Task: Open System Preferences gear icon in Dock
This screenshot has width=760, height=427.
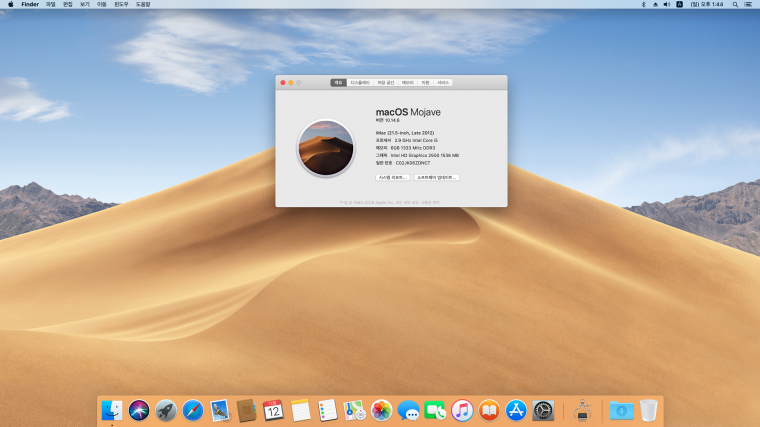Action: pos(543,411)
